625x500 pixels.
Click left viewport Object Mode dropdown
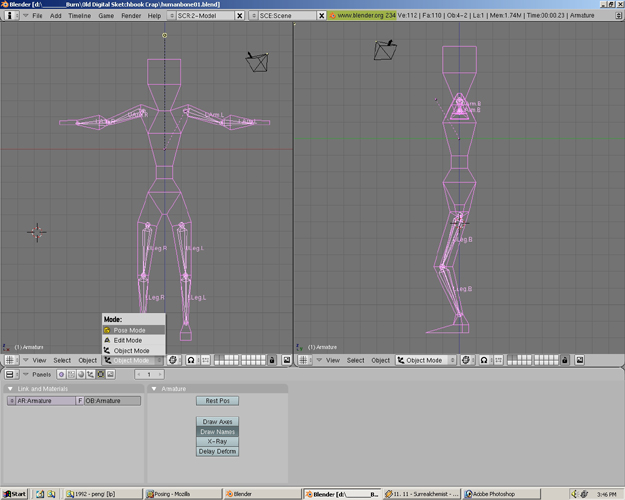coord(133,360)
